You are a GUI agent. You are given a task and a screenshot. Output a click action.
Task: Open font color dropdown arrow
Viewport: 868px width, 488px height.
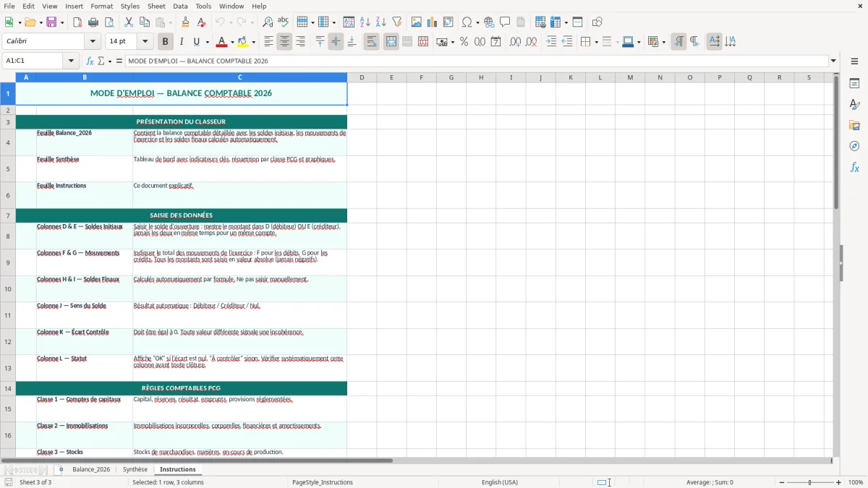[x=231, y=42]
